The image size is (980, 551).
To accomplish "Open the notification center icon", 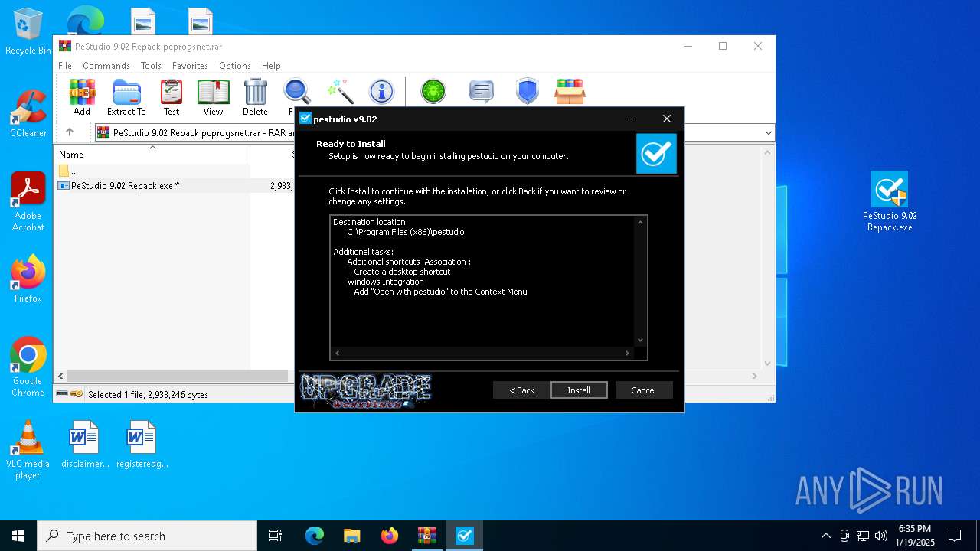I will tap(955, 536).
